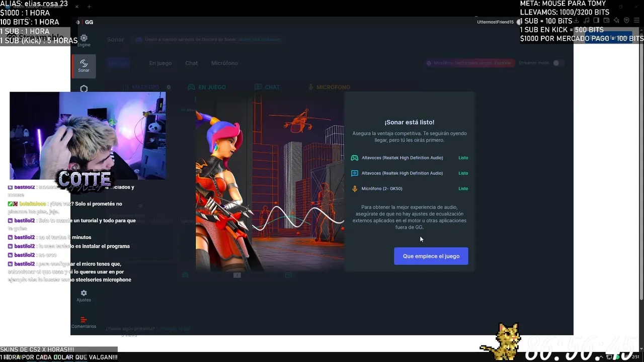
Task: Select the Sonar sidebar icon
Action: pyautogui.click(x=84, y=66)
